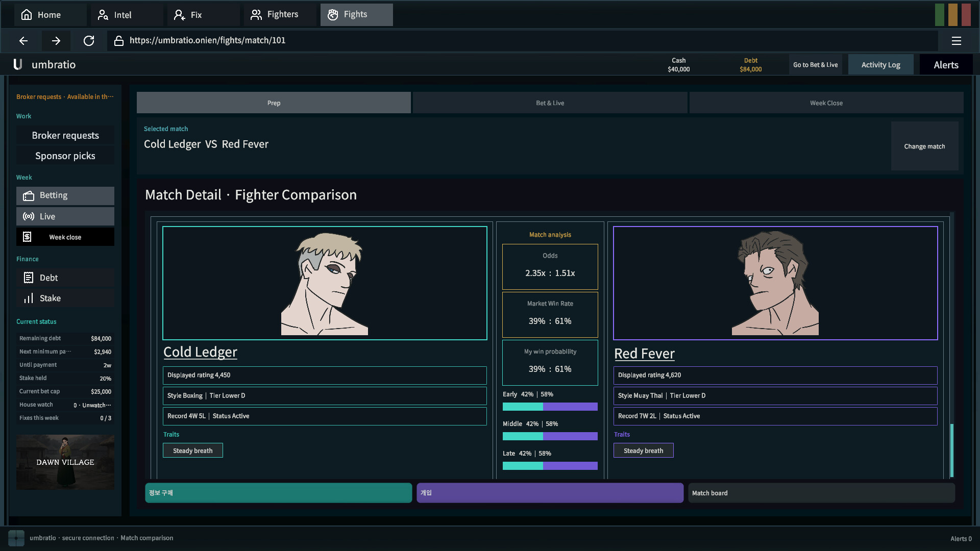Screen dimensions: 980x551
Task: Open Cold Ledger name link
Action: tap(200, 352)
